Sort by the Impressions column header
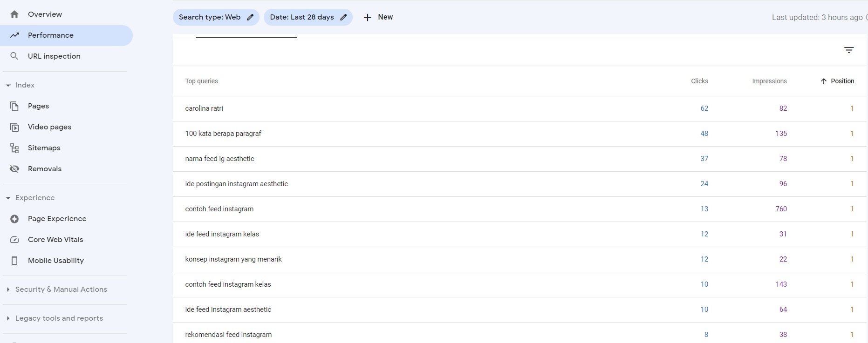Screen dimensions: 868x343 coord(769,81)
